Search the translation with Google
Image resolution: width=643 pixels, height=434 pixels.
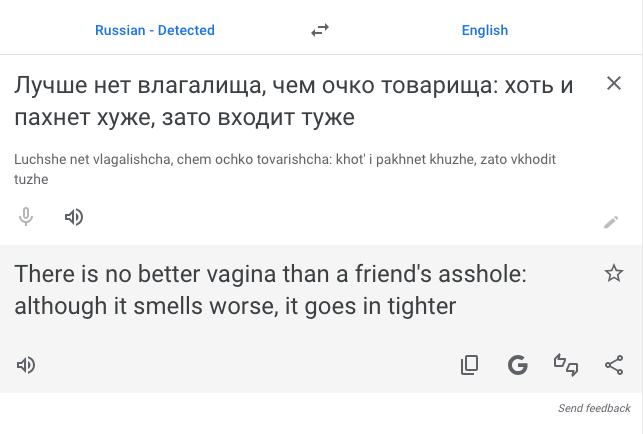click(517, 365)
